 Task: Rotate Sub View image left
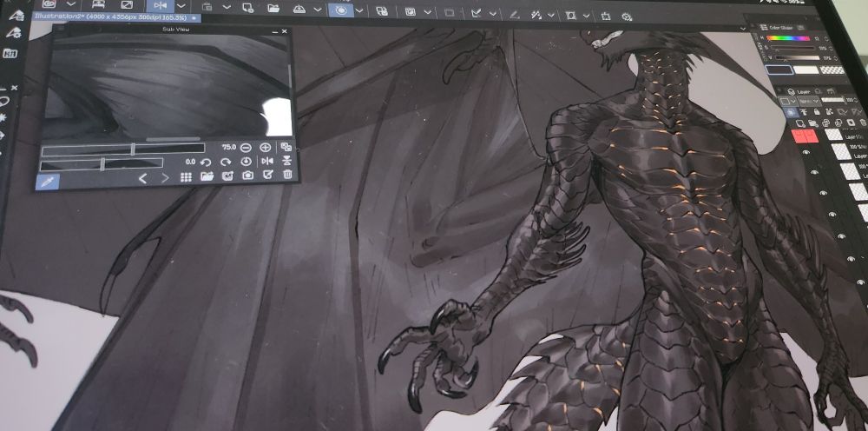(x=206, y=162)
